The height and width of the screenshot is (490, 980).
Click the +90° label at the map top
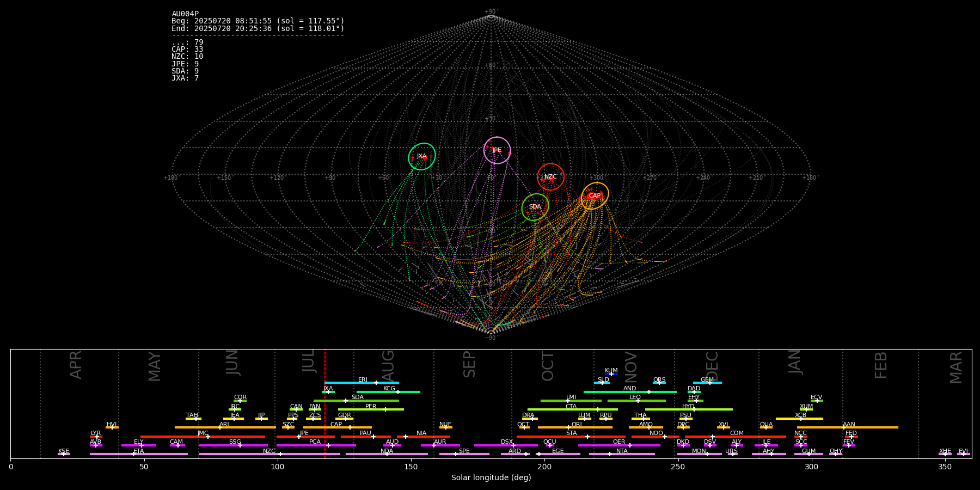coord(491,12)
